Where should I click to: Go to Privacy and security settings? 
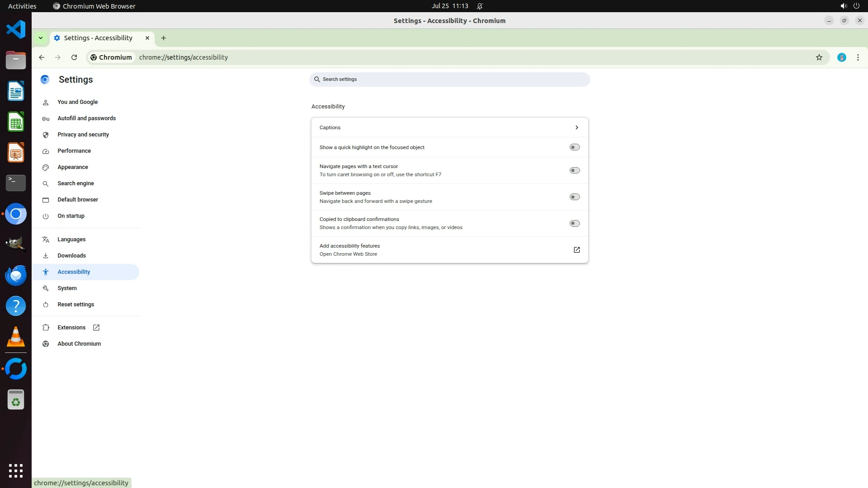(83, 135)
